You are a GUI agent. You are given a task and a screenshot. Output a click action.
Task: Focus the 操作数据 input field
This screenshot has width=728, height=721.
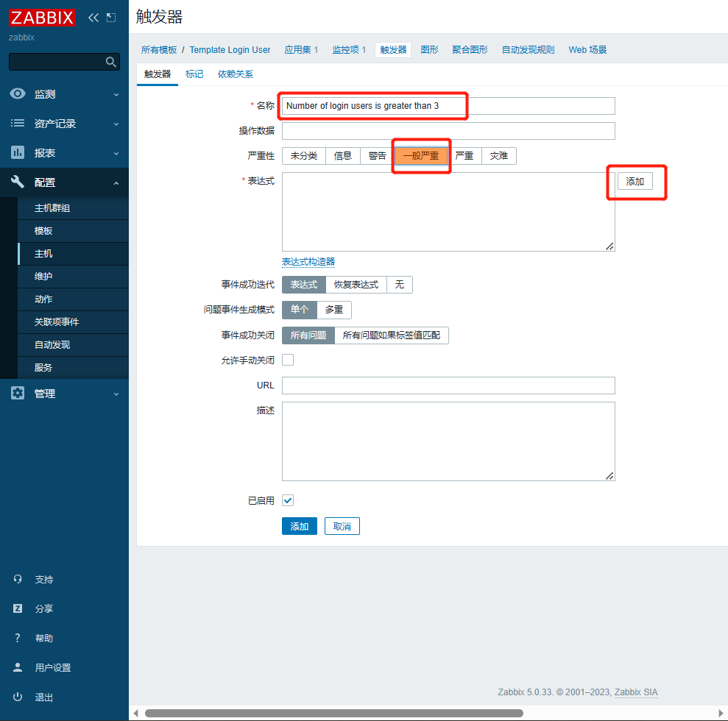click(448, 131)
